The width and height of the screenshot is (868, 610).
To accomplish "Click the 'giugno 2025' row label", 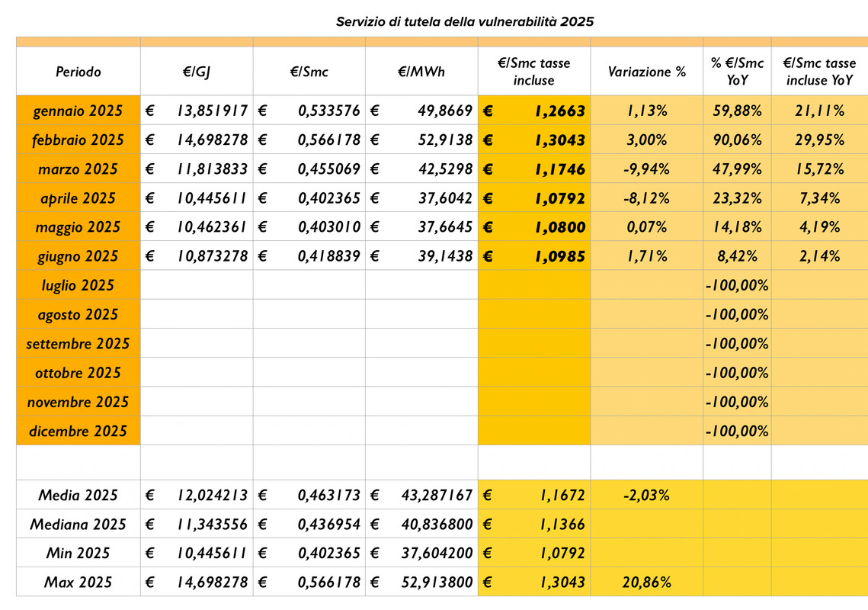I will click(78, 256).
